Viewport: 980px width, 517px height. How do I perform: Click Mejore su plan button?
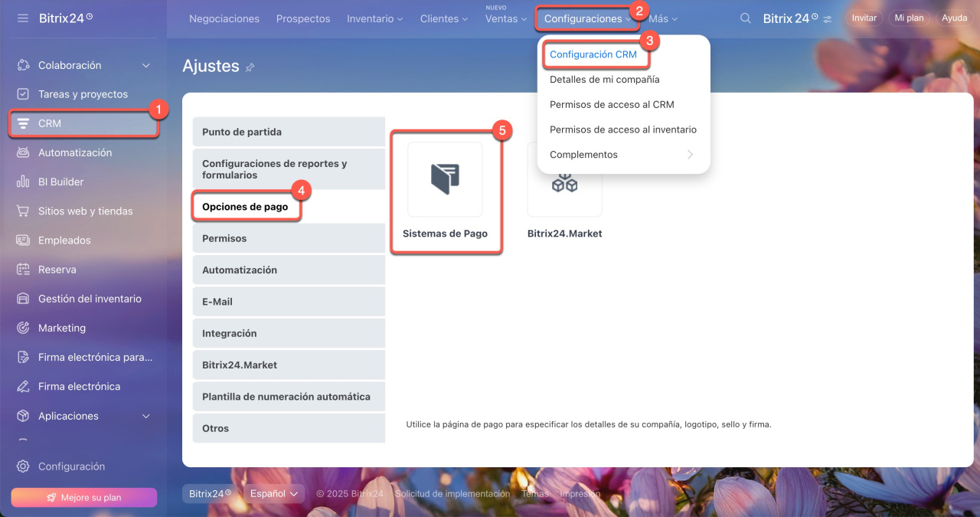(x=84, y=498)
